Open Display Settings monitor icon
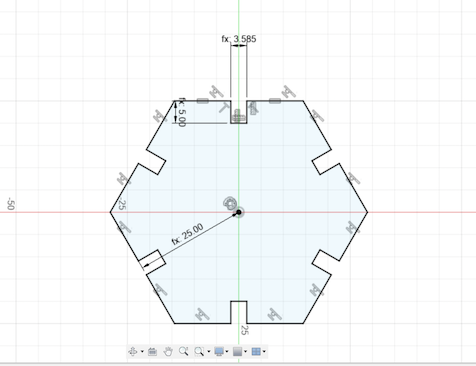Viewport: 476px width, 366px height. click(219, 351)
